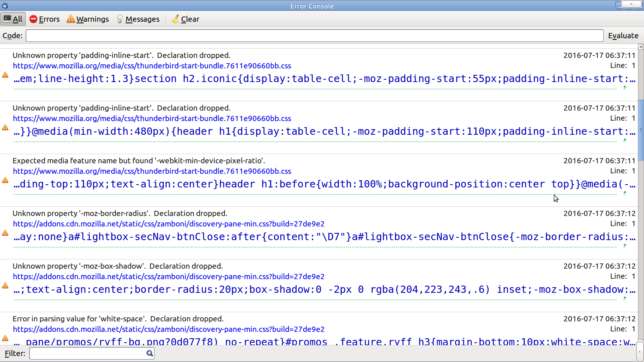The height and width of the screenshot is (362, 644).
Task: Show only Errors in the console
Action: click(45, 19)
